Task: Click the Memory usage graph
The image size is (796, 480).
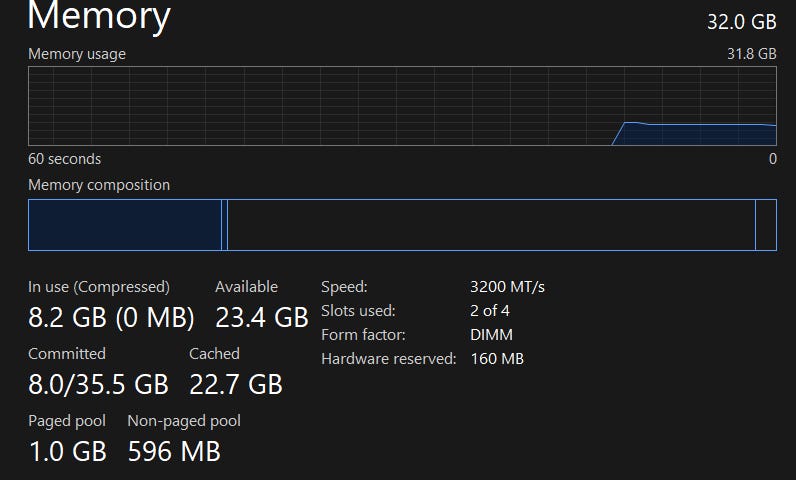Action: pos(402,106)
